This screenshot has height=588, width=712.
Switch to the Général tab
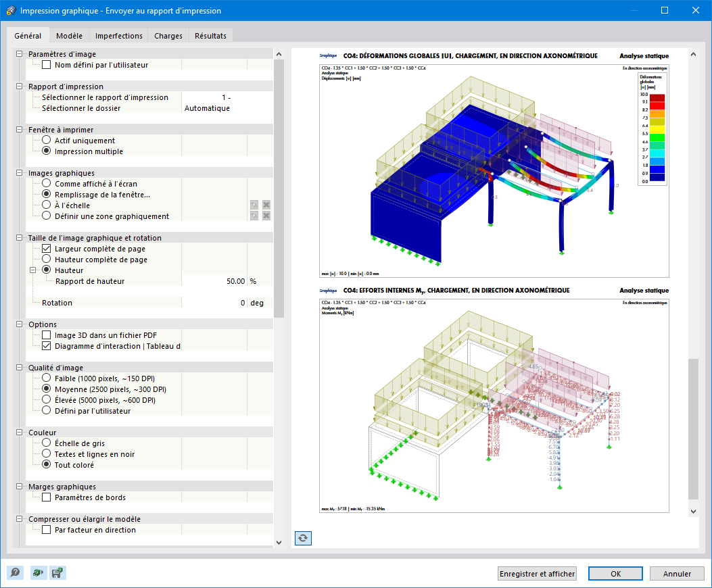(28, 35)
